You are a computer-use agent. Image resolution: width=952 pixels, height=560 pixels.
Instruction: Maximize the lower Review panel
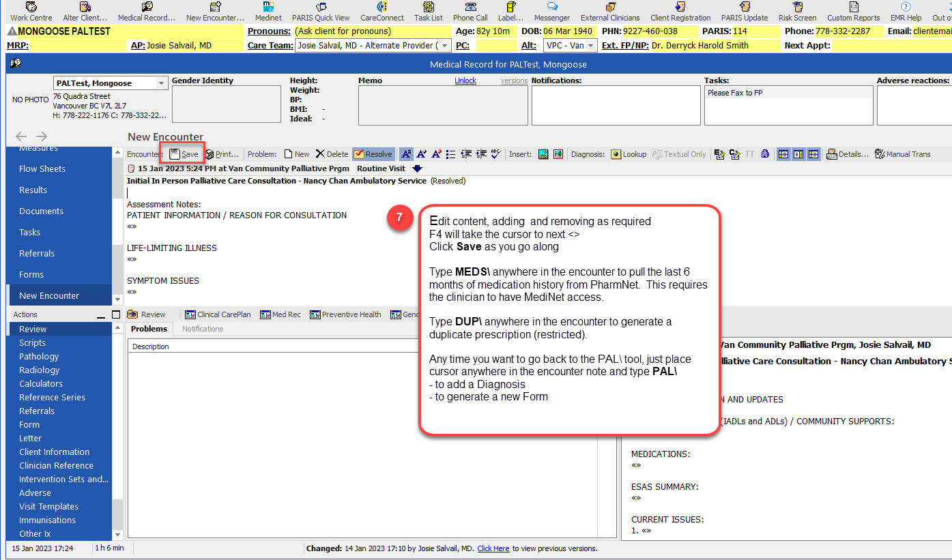(115, 314)
